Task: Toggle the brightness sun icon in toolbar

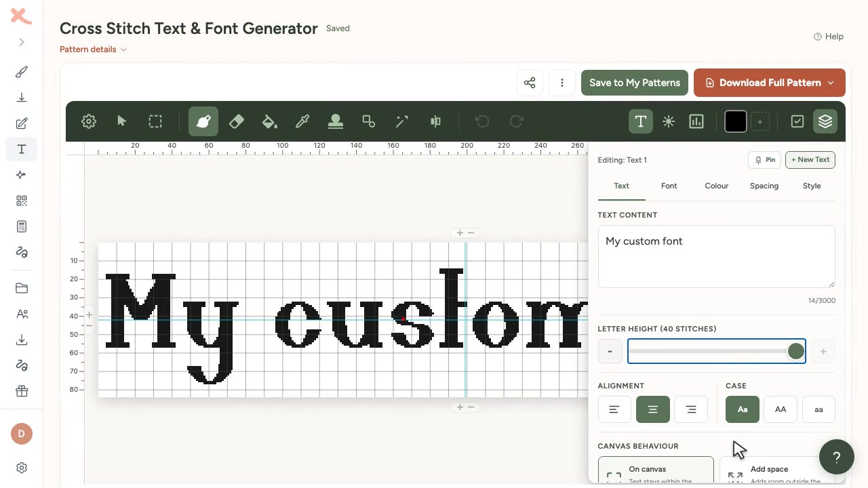Action: tap(669, 121)
